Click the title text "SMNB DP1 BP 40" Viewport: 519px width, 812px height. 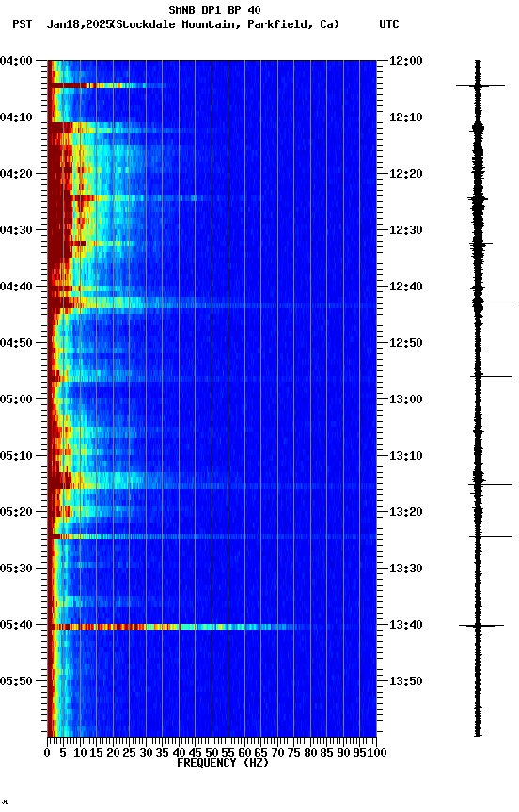tap(214, 9)
